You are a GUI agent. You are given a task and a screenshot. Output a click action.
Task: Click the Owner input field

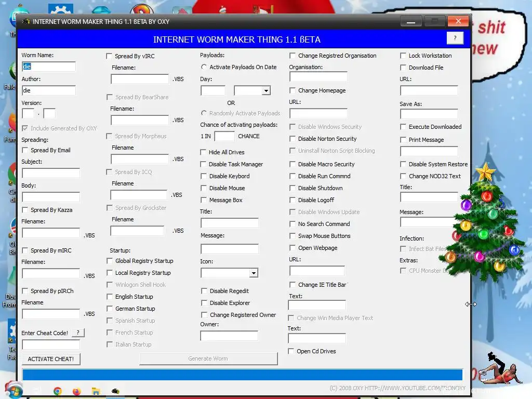coord(229,336)
